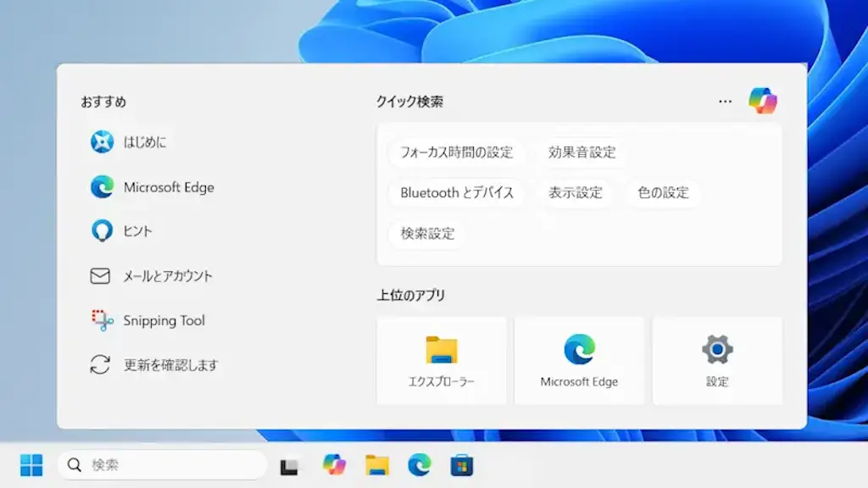Open メールとアカウント settings
Screen dimensions: 868x488
[x=152, y=276]
